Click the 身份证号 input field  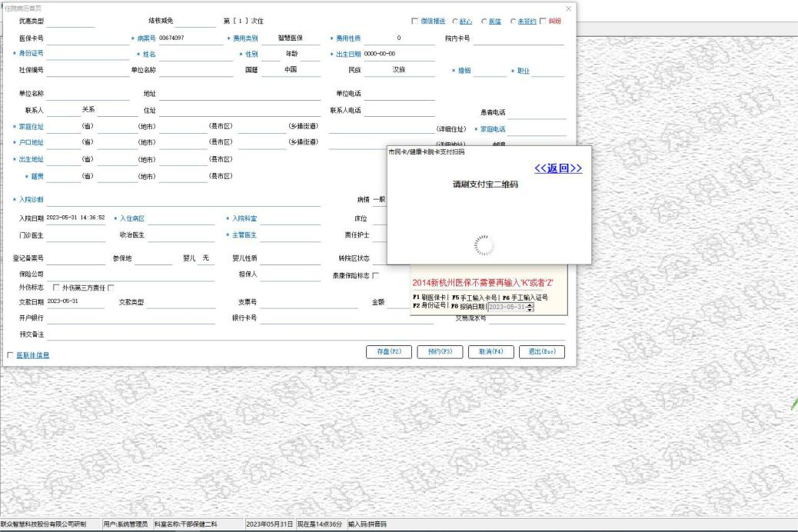point(86,55)
